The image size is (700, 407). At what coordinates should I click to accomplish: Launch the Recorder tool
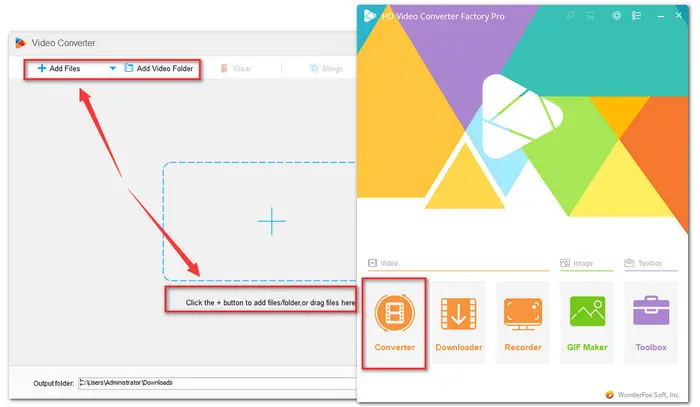click(523, 324)
